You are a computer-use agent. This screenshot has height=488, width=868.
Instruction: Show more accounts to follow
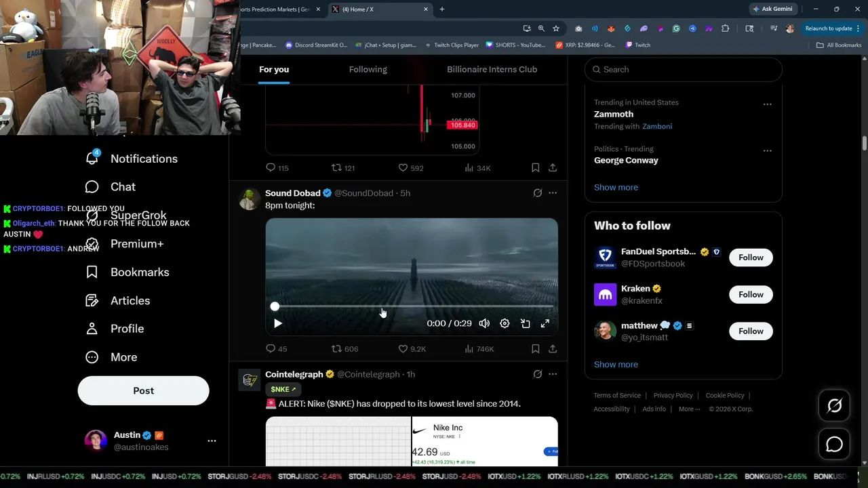(616, 365)
